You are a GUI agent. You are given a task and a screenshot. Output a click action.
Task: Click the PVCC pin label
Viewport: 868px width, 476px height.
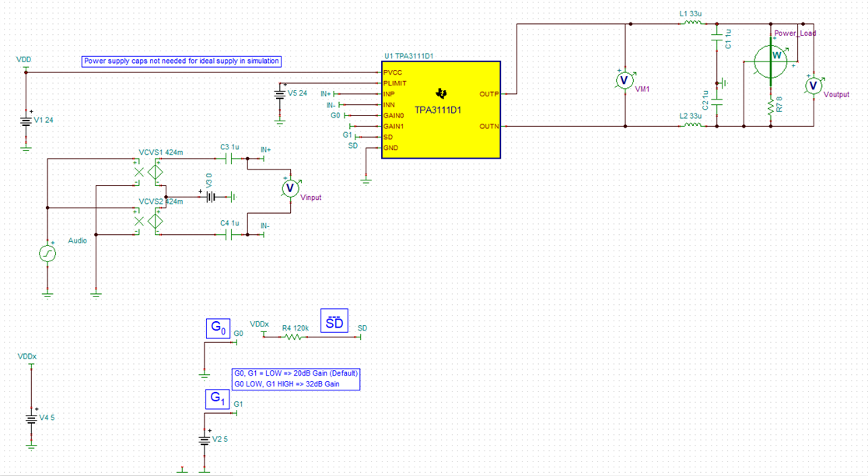(393, 72)
